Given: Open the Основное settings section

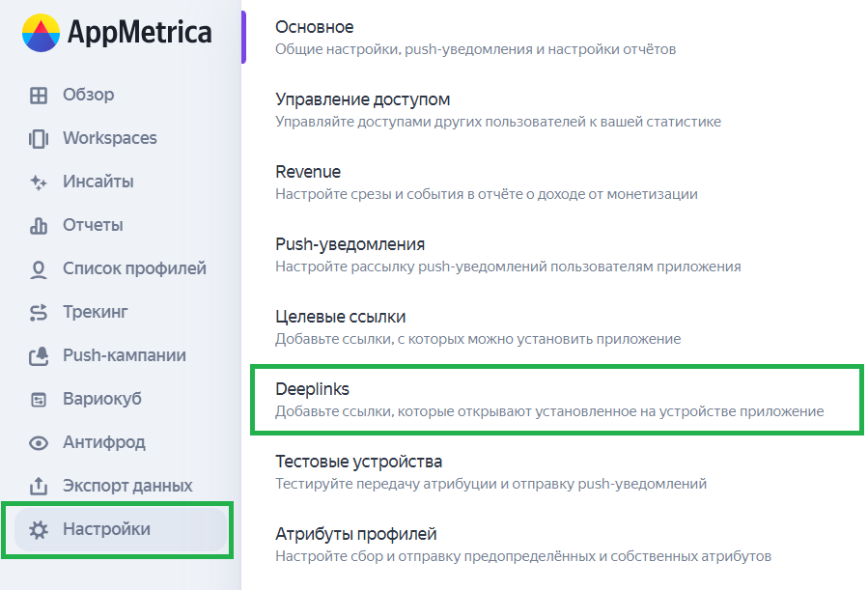Looking at the screenshot, I should pyautogui.click(x=315, y=27).
